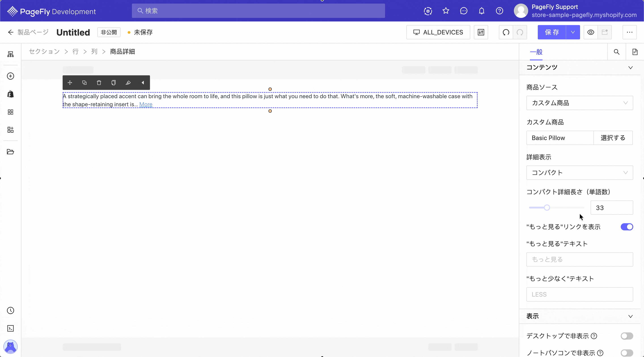
Task: Click the 未保存 status label
Action: 143,32
